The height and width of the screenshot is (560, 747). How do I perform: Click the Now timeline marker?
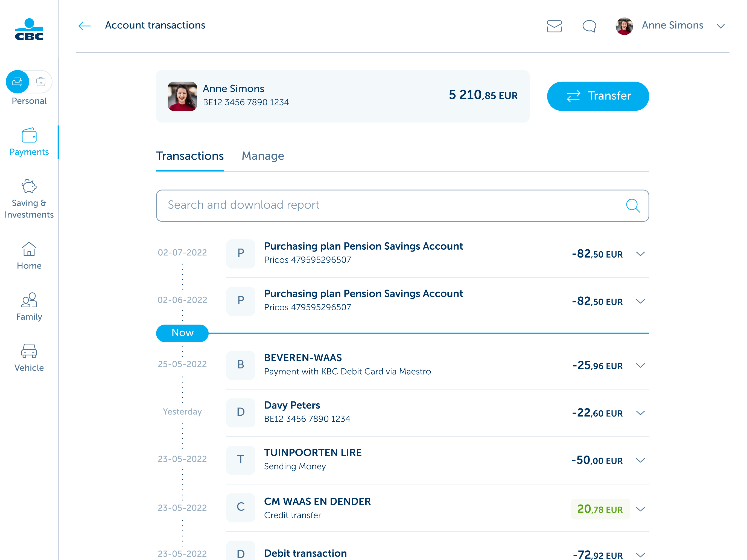click(x=182, y=333)
